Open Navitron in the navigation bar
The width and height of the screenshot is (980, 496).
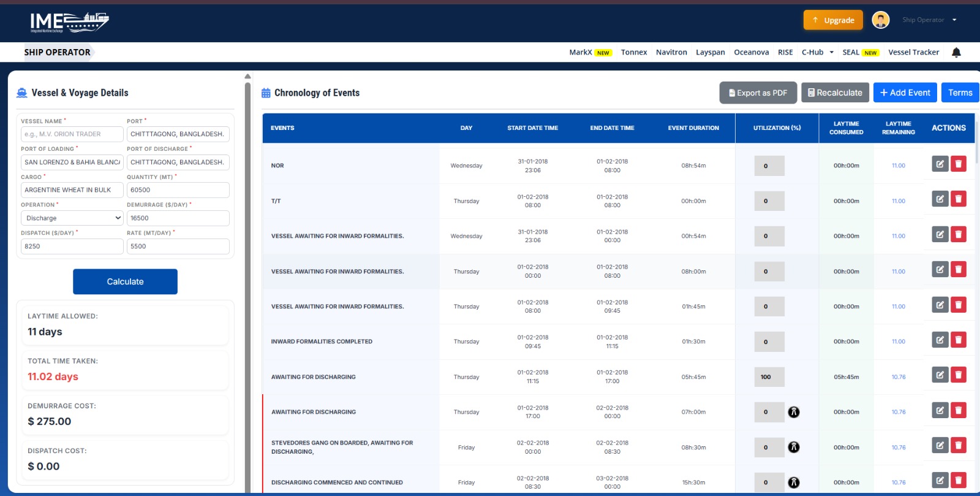(x=671, y=53)
